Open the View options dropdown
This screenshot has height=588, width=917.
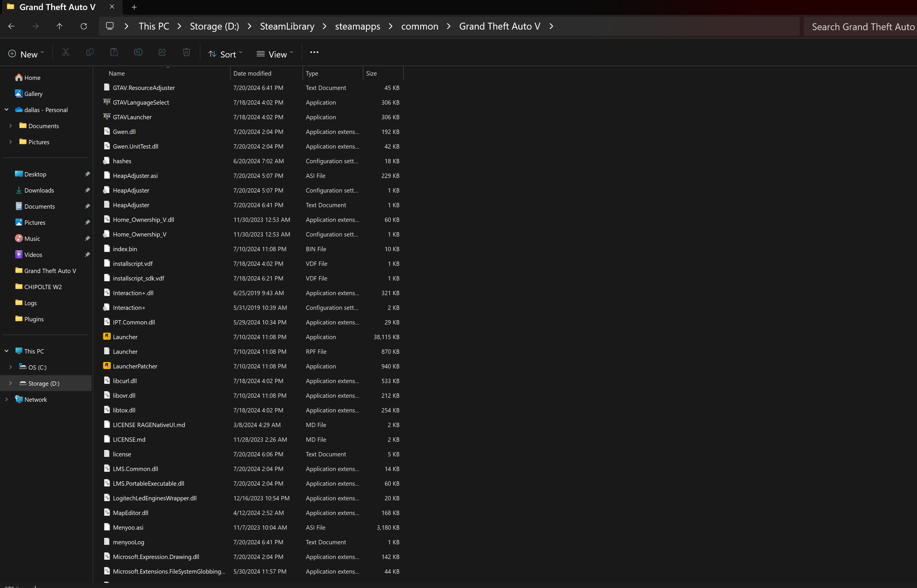pos(275,54)
